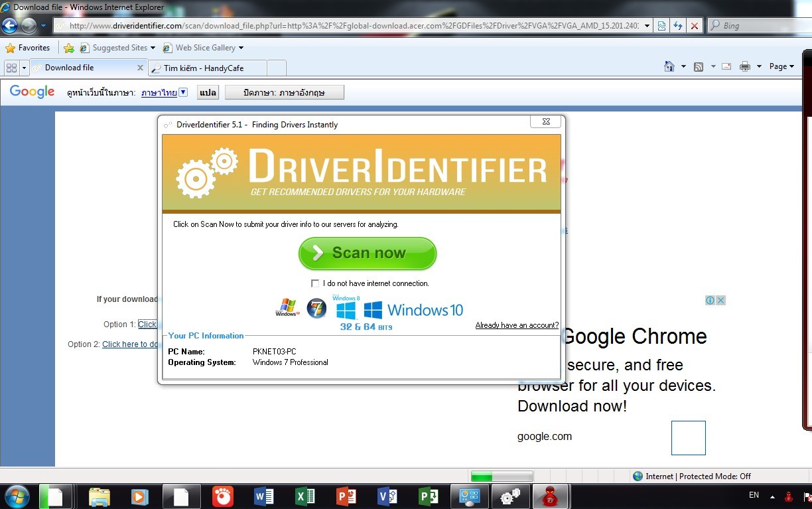This screenshot has height=509, width=812.
Task: Go forward with the IE Forward arrow
Action: coord(29,26)
